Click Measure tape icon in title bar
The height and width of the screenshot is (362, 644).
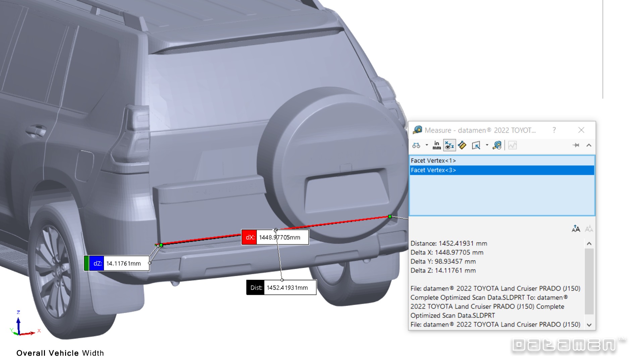[418, 130]
